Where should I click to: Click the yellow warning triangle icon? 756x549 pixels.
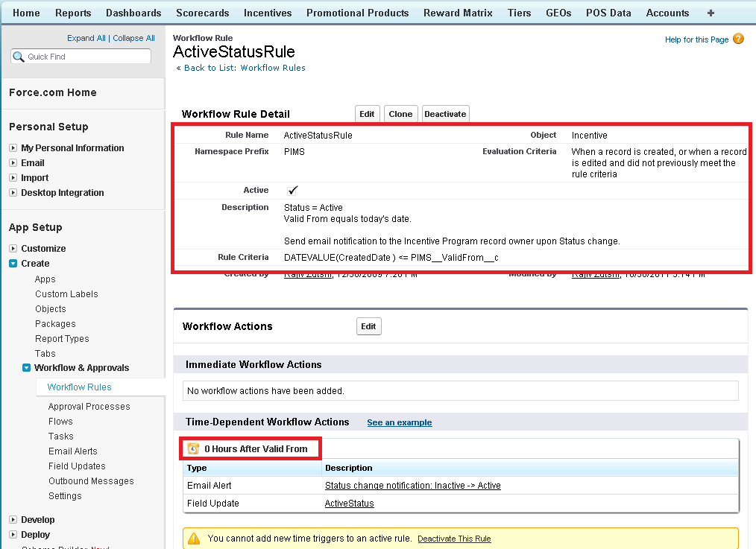click(x=194, y=538)
